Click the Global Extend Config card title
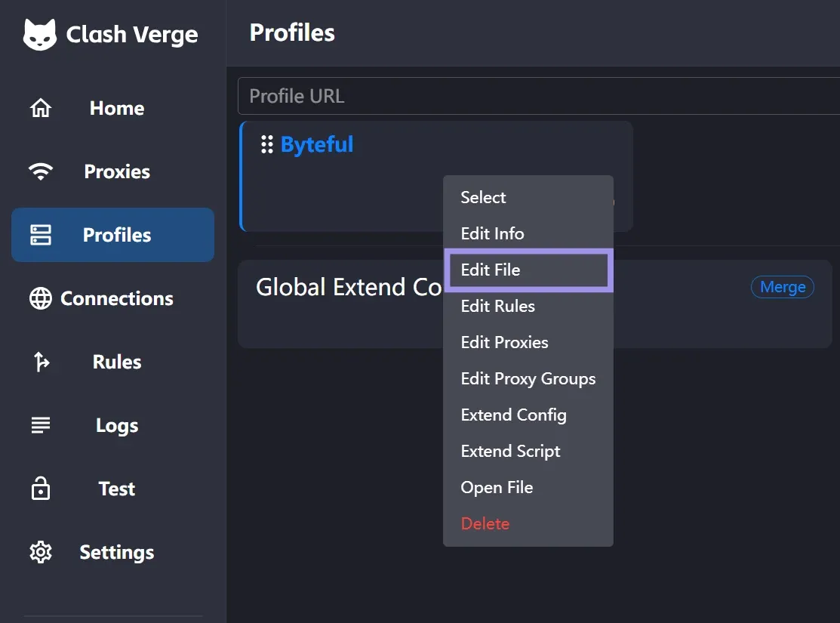840x623 pixels. coord(349,287)
